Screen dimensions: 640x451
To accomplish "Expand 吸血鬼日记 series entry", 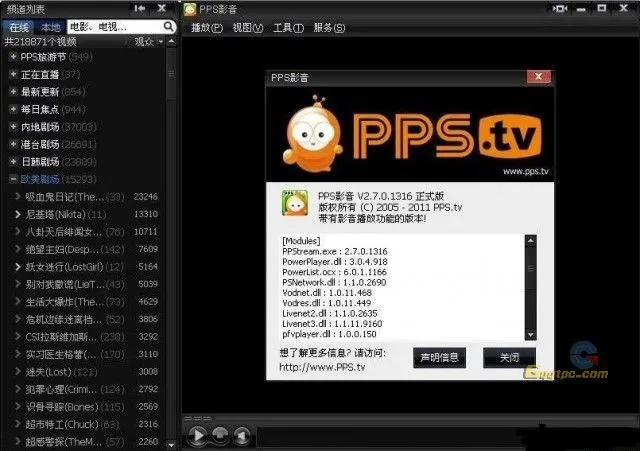I will point(18,197).
